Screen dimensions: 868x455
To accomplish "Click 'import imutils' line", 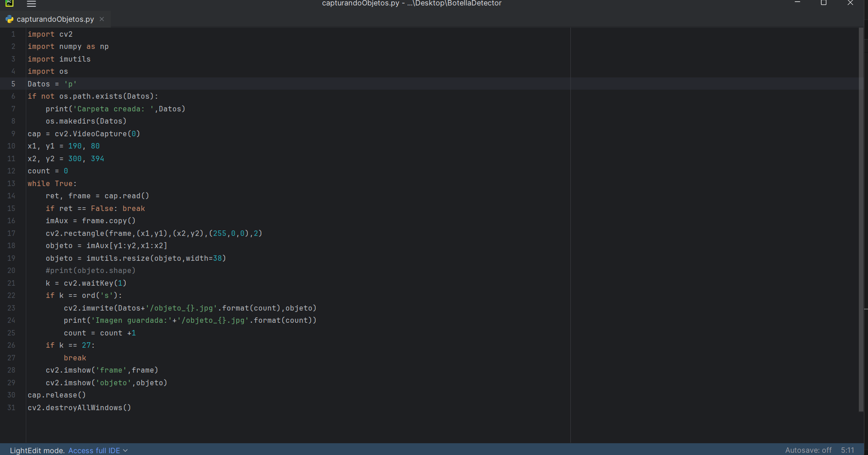I will point(59,59).
